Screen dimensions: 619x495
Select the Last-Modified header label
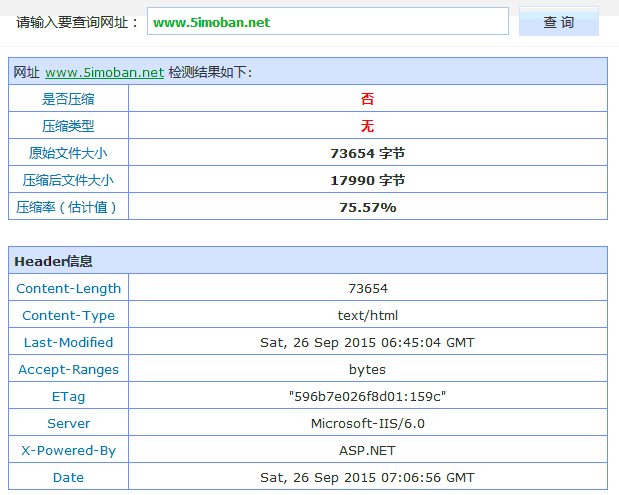(68, 342)
